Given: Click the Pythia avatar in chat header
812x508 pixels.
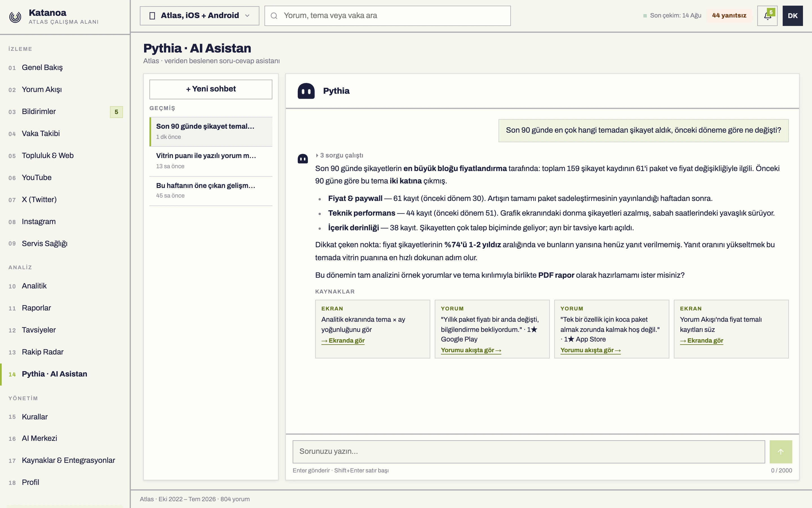Looking at the screenshot, I should click(306, 91).
